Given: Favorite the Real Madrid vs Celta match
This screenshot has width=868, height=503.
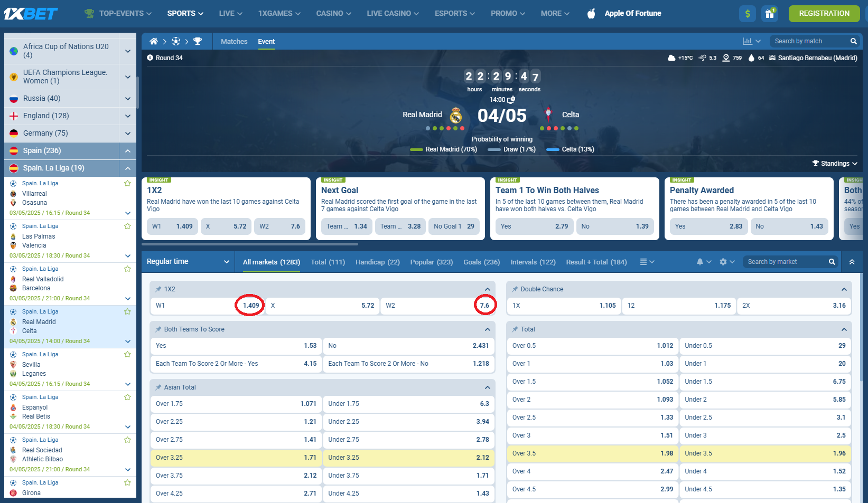Looking at the screenshot, I should [x=127, y=312].
